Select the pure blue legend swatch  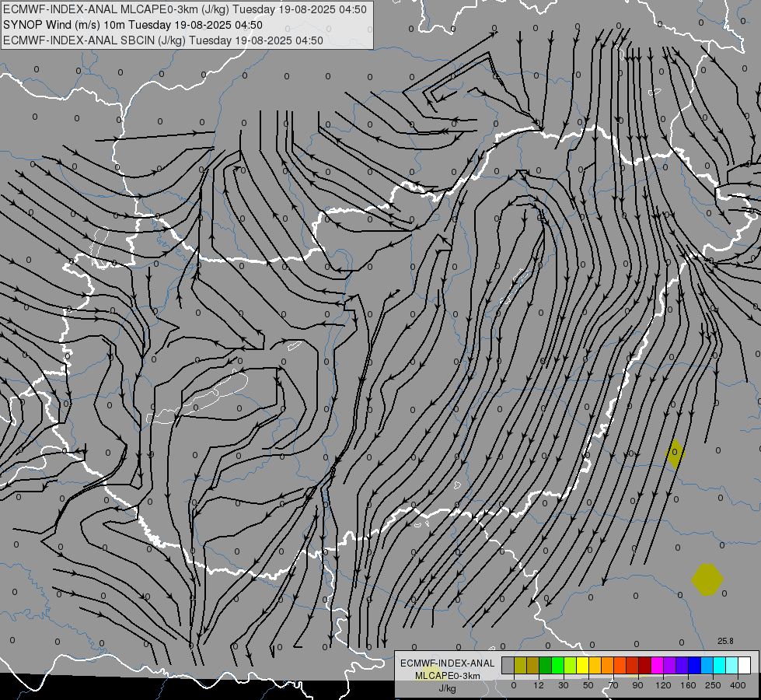[x=695, y=665]
